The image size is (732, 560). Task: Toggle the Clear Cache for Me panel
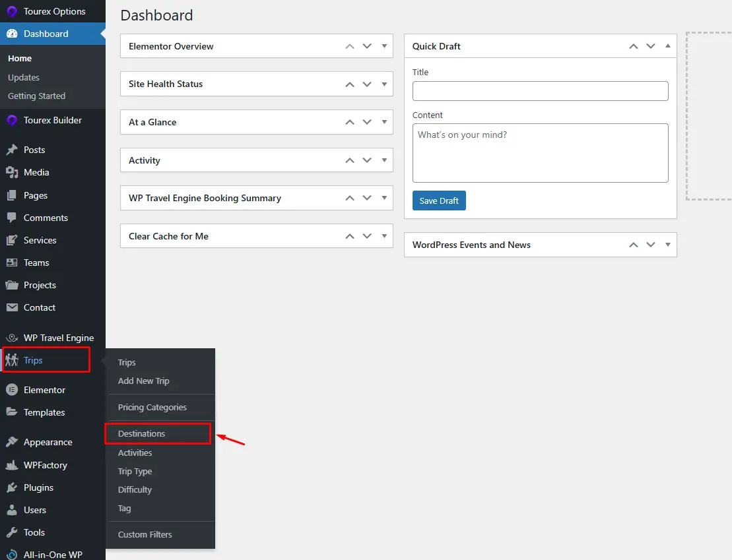pos(384,236)
